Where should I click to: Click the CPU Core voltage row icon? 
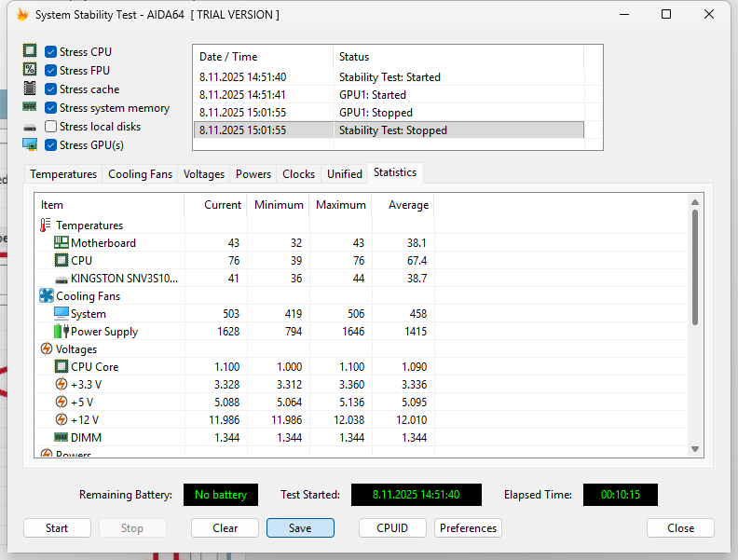pyautogui.click(x=61, y=366)
